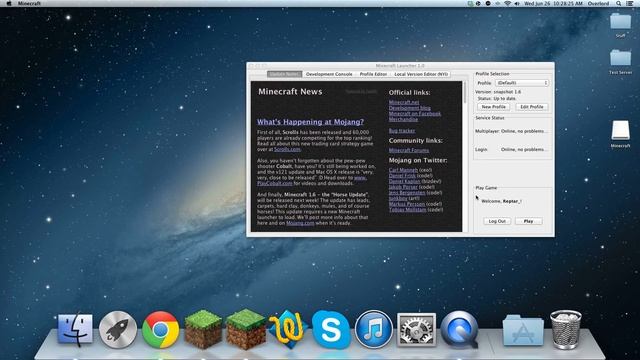Open the Overlord user menu

(x=598, y=3)
